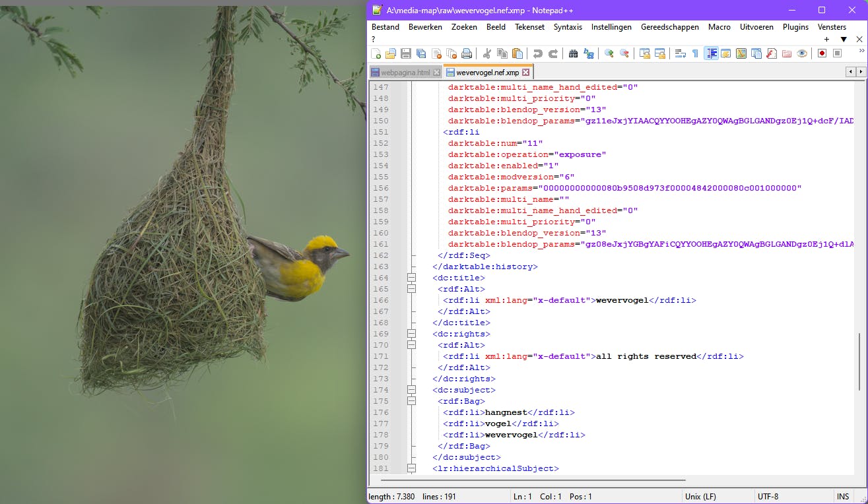The height and width of the screenshot is (504, 868).
Task: Collapse the rdf:Bag fold at line 175
Action: click(x=412, y=401)
